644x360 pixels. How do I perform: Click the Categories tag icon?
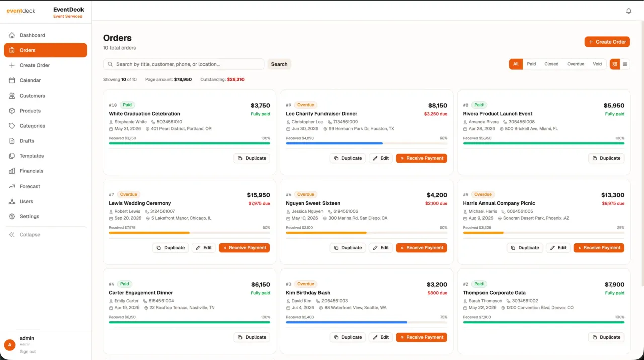point(12,126)
